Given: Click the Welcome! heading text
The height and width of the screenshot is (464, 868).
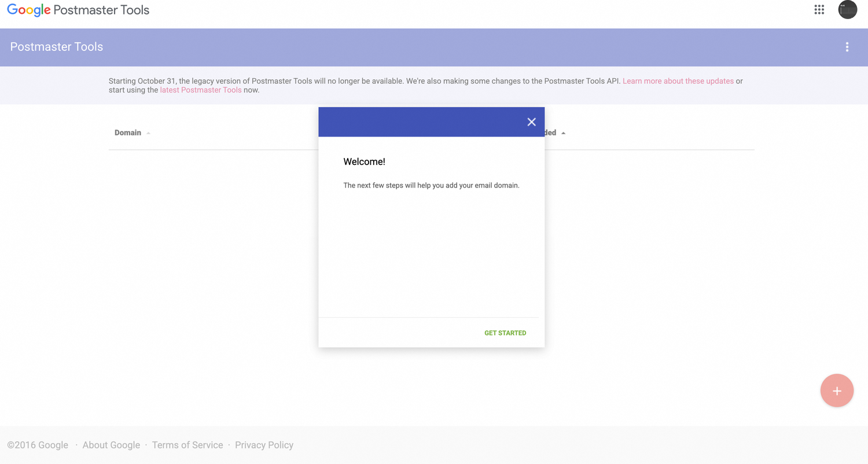Looking at the screenshot, I should point(364,161).
